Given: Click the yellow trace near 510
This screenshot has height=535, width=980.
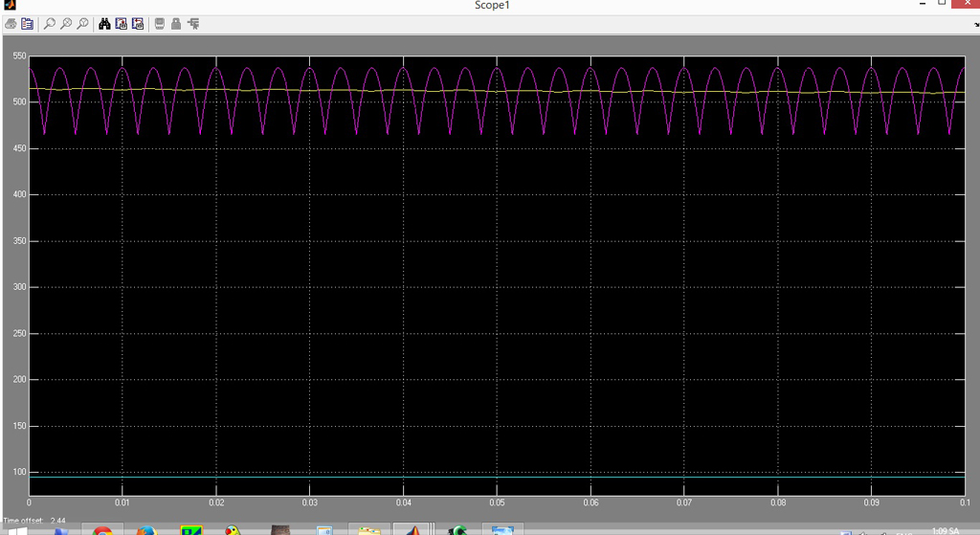Looking at the screenshot, I should (x=497, y=91).
